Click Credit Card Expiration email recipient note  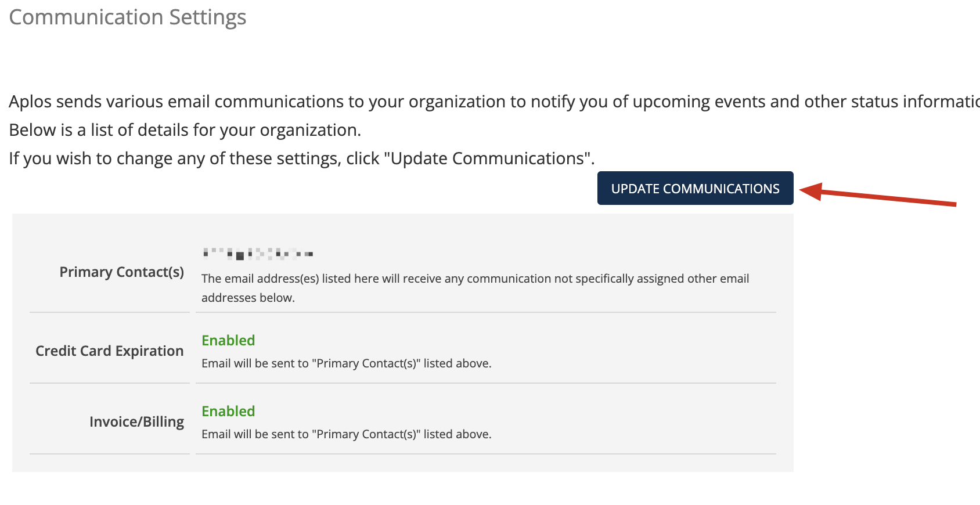pyautogui.click(x=346, y=363)
